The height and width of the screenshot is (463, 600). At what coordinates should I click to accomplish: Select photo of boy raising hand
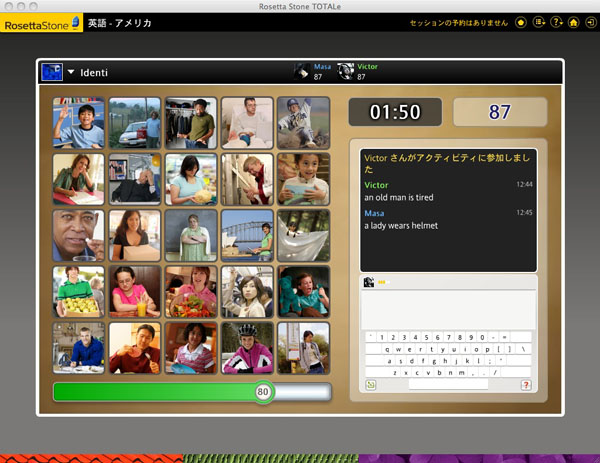click(x=78, y=122)
